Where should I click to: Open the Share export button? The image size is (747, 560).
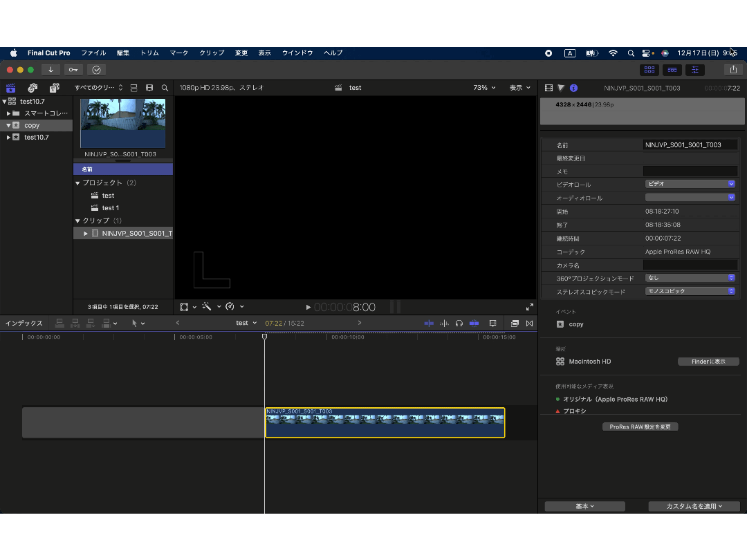click(733, 70)
